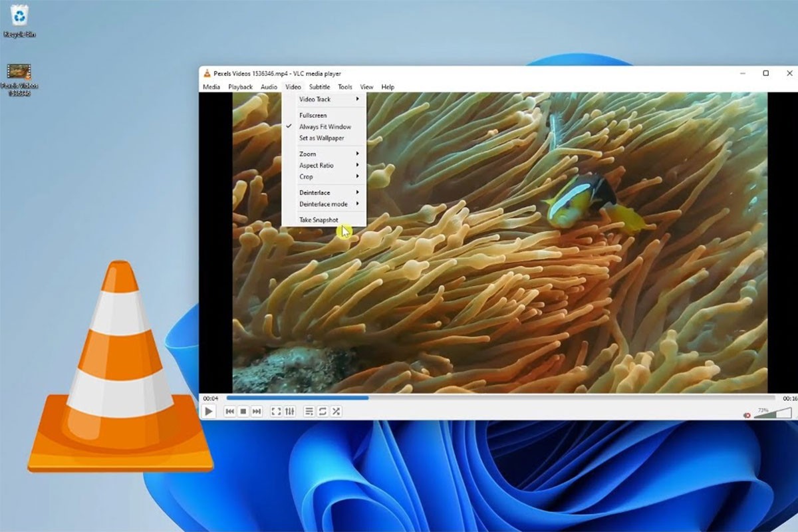798x532 pixels.
Task: Choose Fullscreen from Video menu
Action: 324,115
